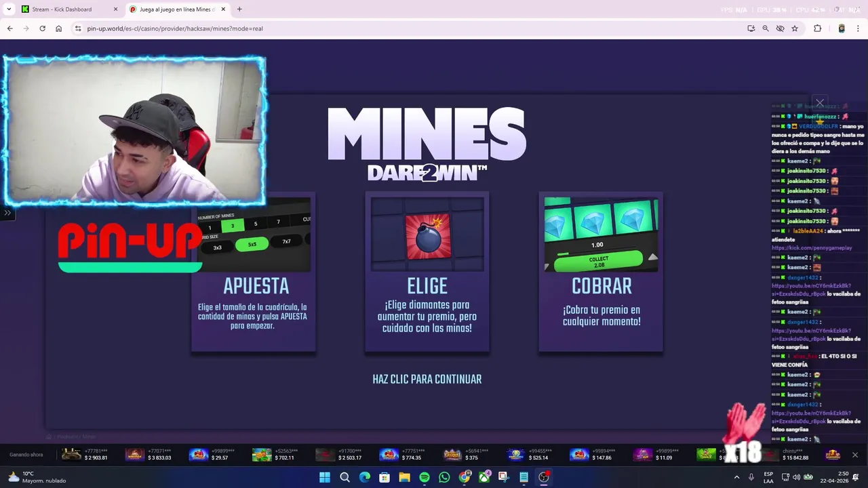Open the Chrome three-dot menu
Image resolution: width=868 pixels, height=488 pixels.
coord(858,28)
